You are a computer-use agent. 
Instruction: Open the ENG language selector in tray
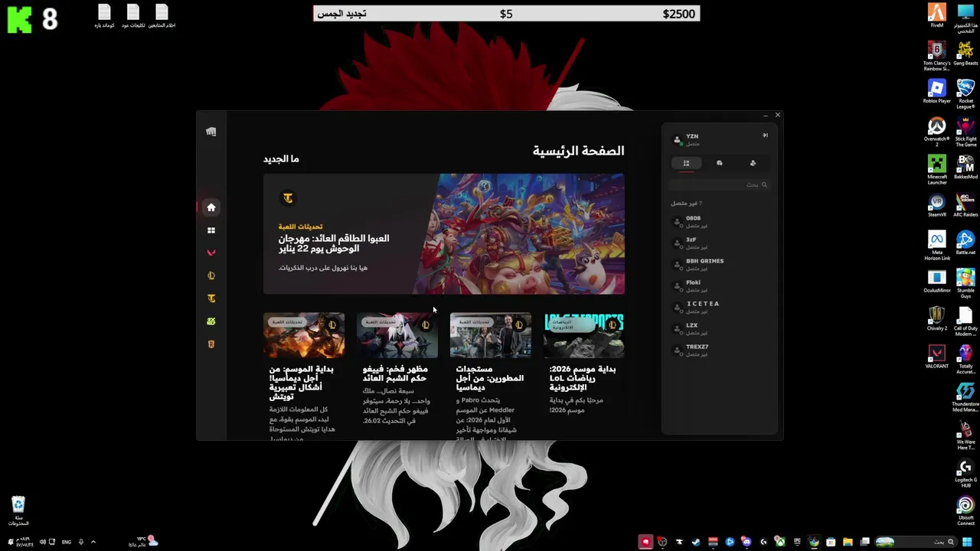[67, 542]
